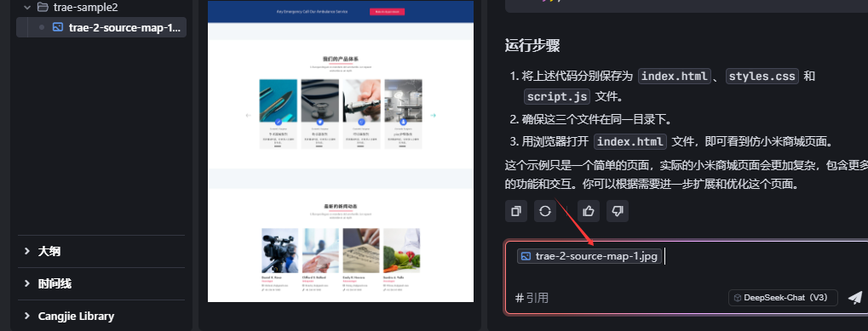Click the caliper hand product image in preview
868x331 pixels.
pos(362,100)
